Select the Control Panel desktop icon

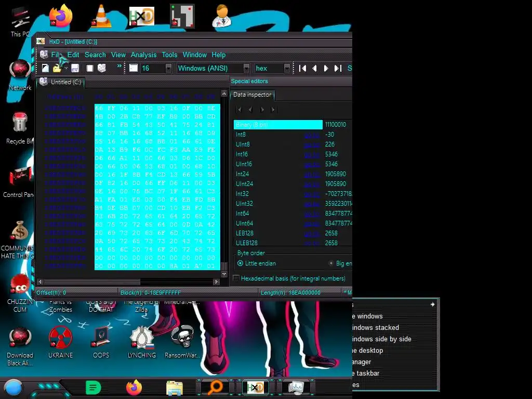19,182
